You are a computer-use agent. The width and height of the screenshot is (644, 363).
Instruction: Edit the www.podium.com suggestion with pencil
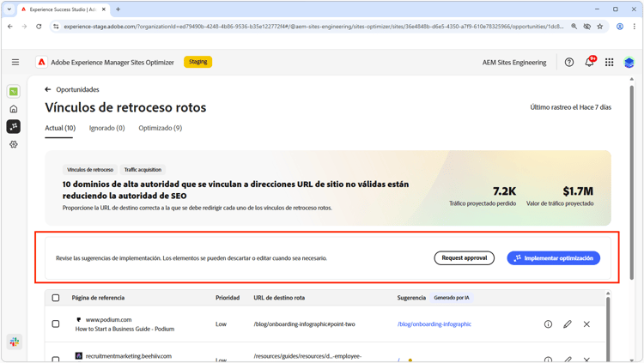pyautogui.click(x=568, y=324)
